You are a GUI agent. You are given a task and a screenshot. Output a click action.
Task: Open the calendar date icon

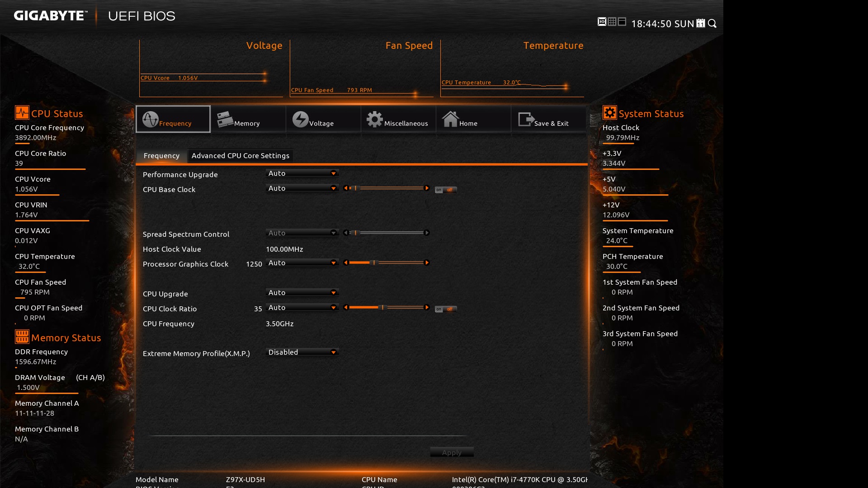[701, 23]
